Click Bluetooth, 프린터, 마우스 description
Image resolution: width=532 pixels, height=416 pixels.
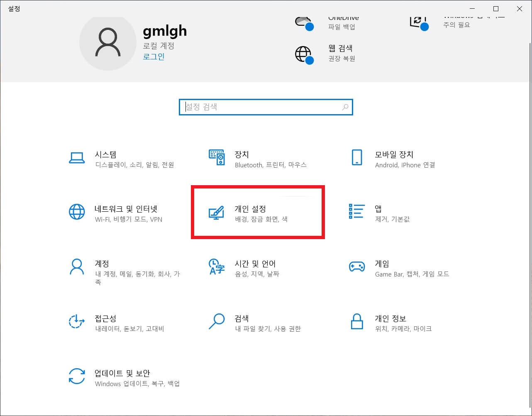coord(271,165)
